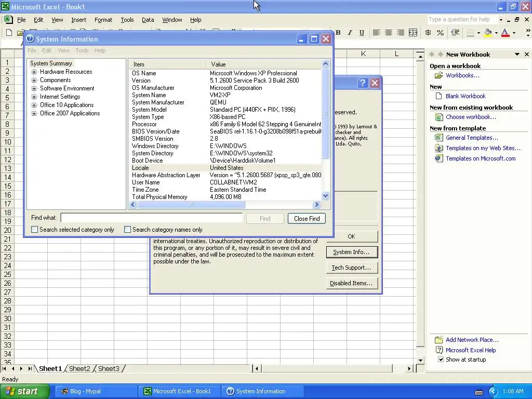The width and height of the screenshot is (532, 399).
Task: Click 'Add Network Place...' link
Action: (472, 340)
